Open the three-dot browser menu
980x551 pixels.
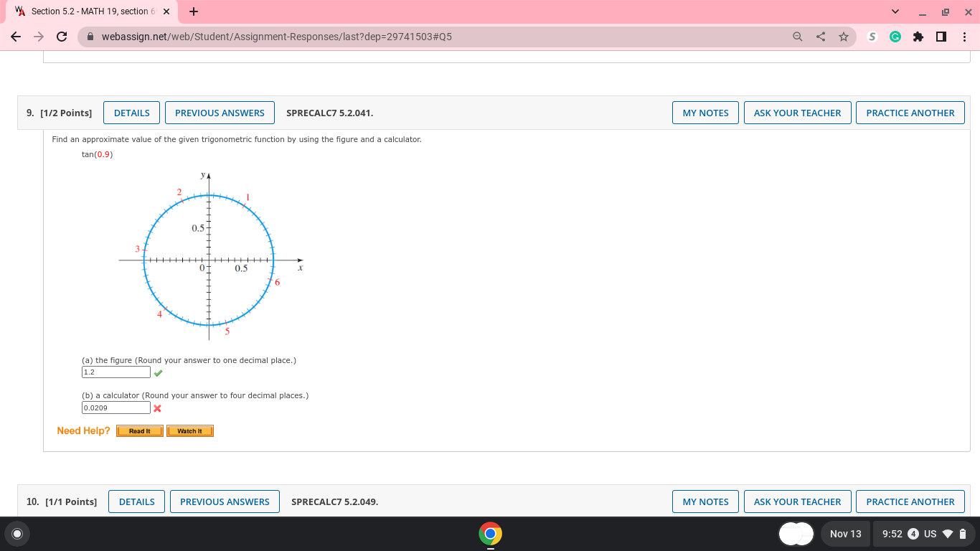965,36
